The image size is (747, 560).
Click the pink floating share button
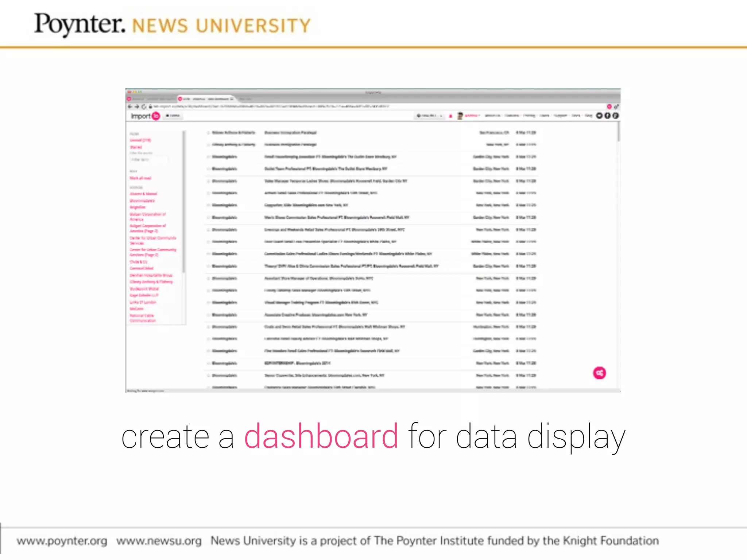(x=599, y=373)
